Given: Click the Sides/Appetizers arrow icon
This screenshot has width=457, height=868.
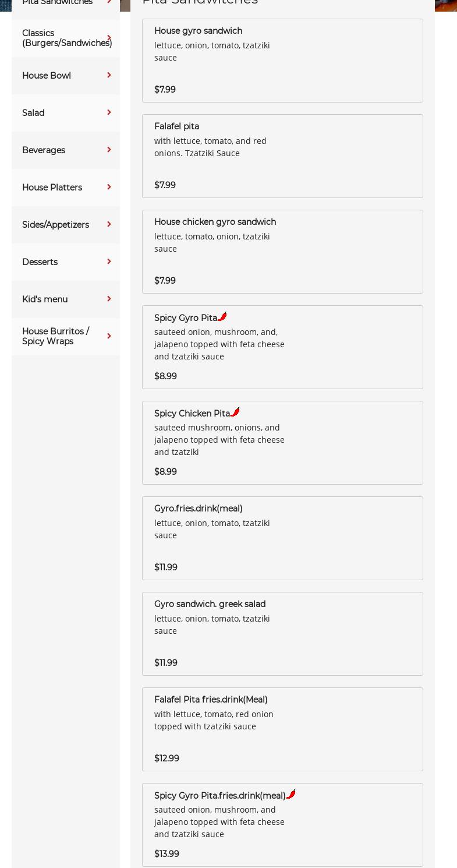Looking at the screenshot, I should pyautogui.click(x=109, y=224).
